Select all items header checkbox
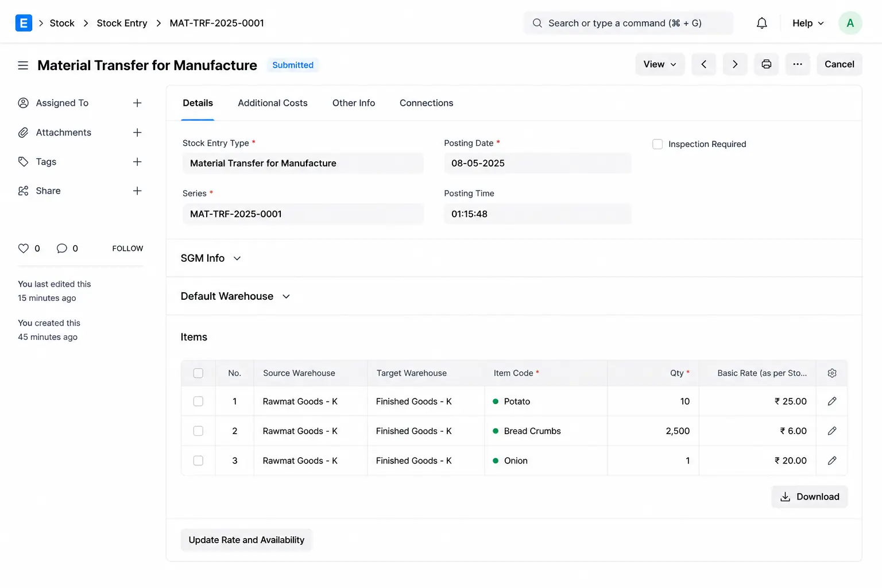The image size is (882, 588). 198,373
